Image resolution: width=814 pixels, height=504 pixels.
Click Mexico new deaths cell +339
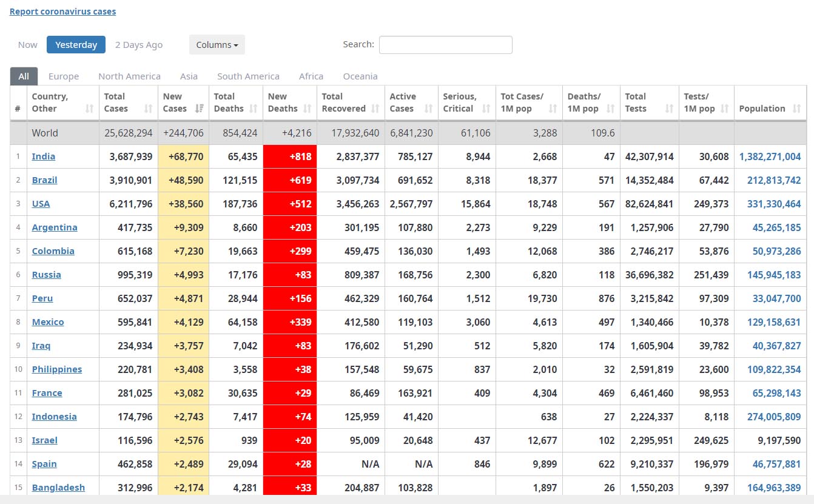pyautogui.click(x=290, y=322)
